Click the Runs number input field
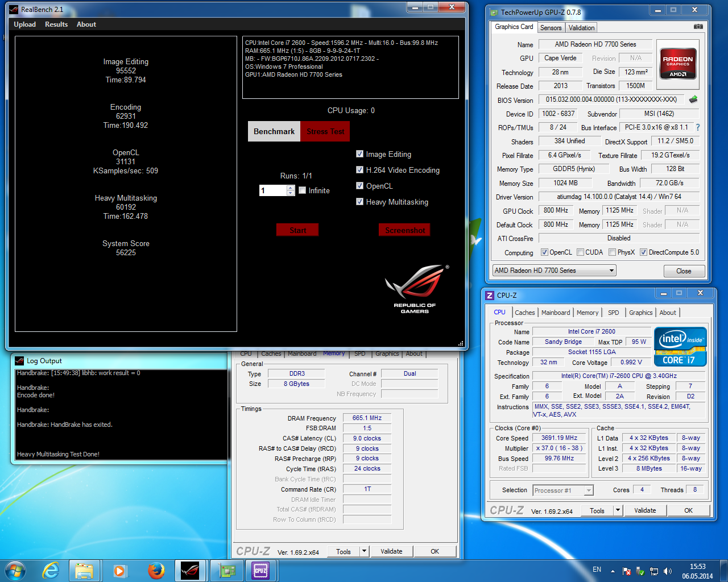This screenshot has width=728, height=582. click(x=273, y=190)
